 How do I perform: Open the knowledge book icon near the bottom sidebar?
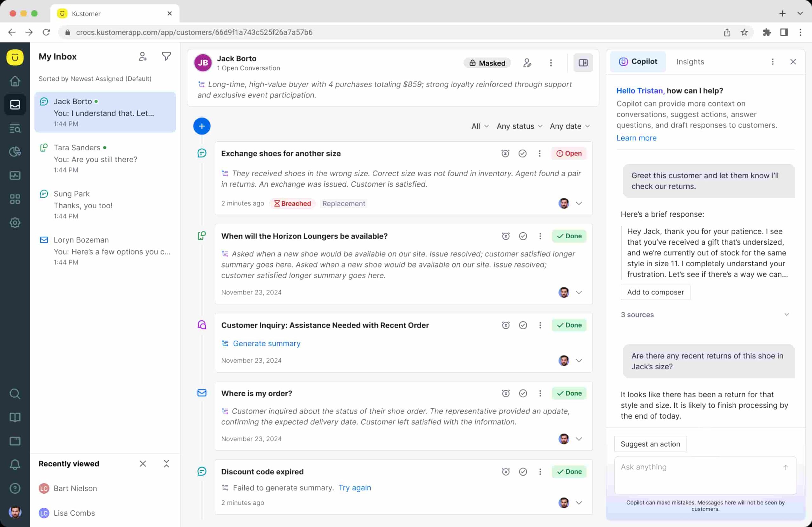(x=15, y=417)
